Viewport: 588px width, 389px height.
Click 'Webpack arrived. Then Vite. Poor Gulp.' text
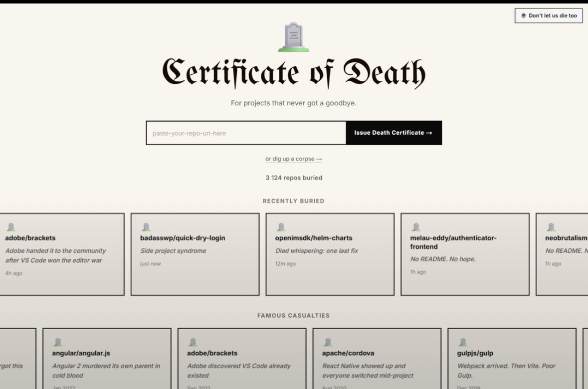coord(506,371)
